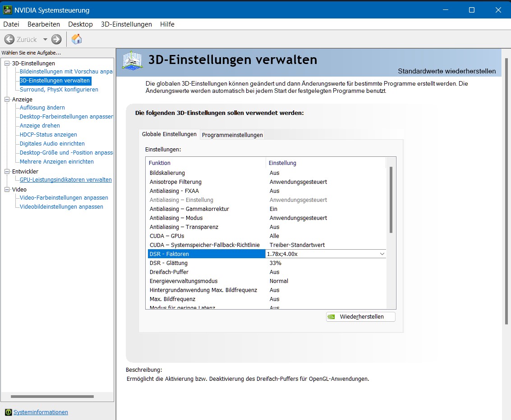Collapse the Video tree node
The image size is (511, 420).
click(x=7, y=189)
